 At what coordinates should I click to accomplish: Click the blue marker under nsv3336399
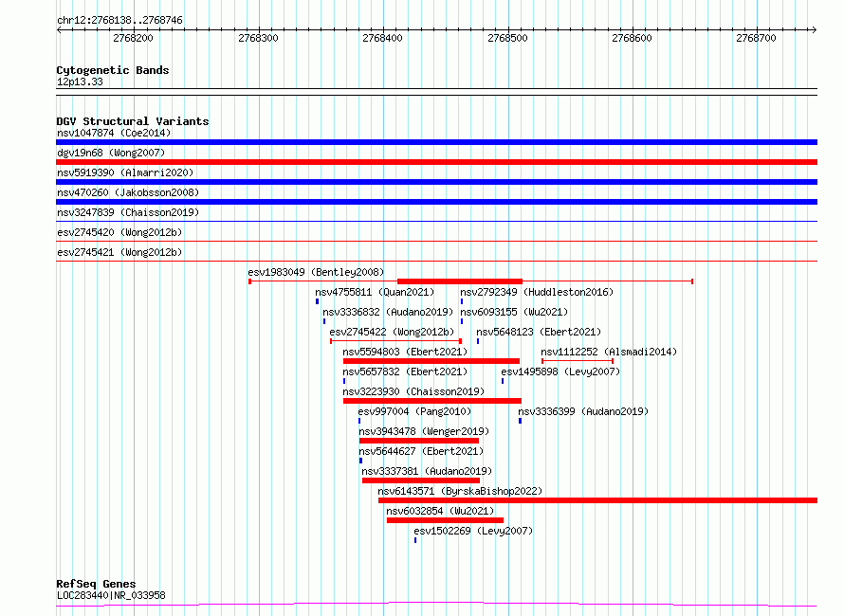tap(520, 421)
